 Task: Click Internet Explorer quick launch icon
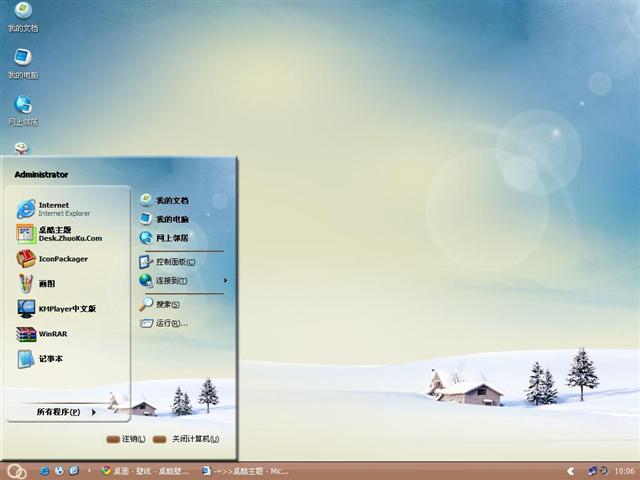pos(44,471)
